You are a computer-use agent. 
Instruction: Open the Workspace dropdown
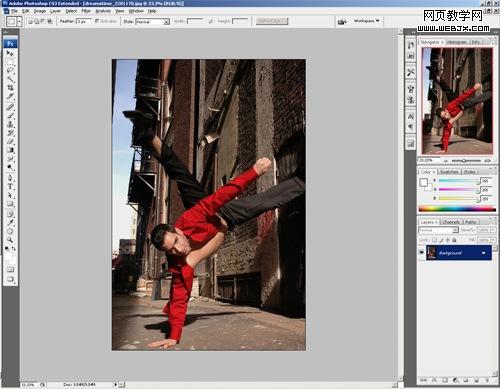(366, 21)
